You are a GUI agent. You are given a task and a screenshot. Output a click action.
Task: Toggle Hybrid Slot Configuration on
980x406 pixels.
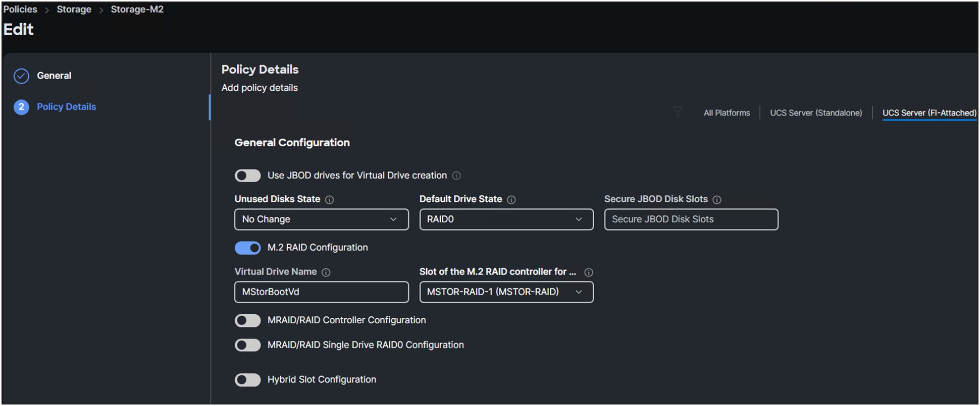click(x=247, y=380)
